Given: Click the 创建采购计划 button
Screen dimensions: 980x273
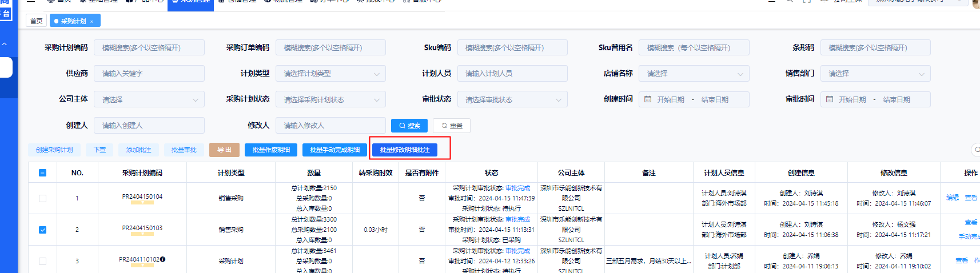Looking at the screenshot, I should coord(54,150).
